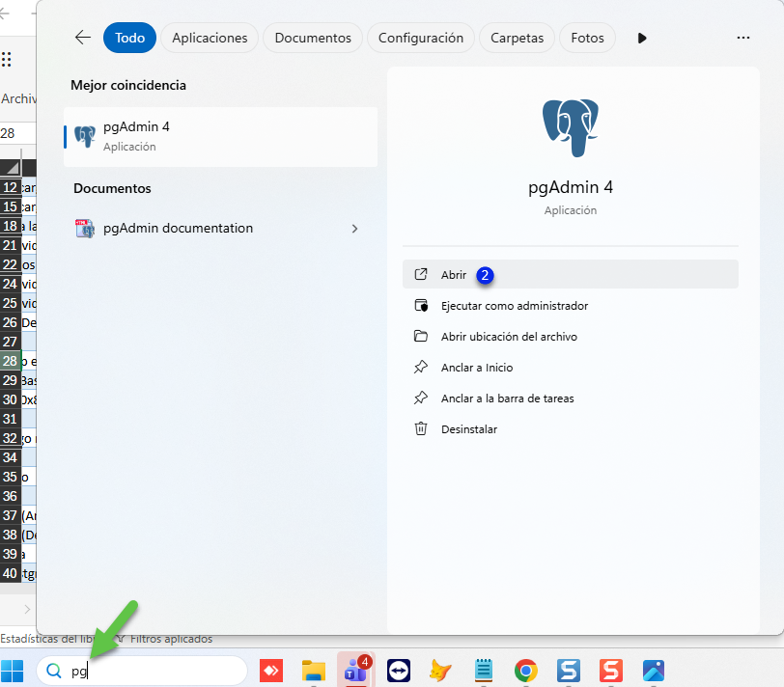Click the app grid dots in background window

pyautogui.click(x=6, y=60)
